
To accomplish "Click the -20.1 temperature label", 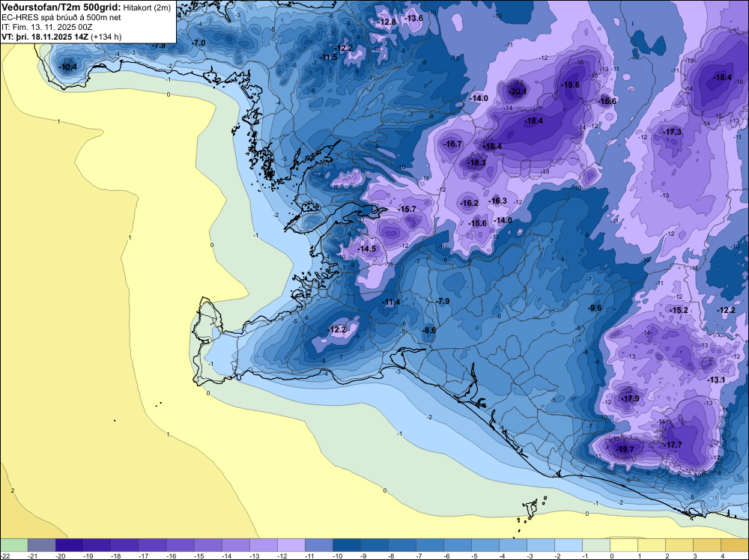I will (518, 91).
